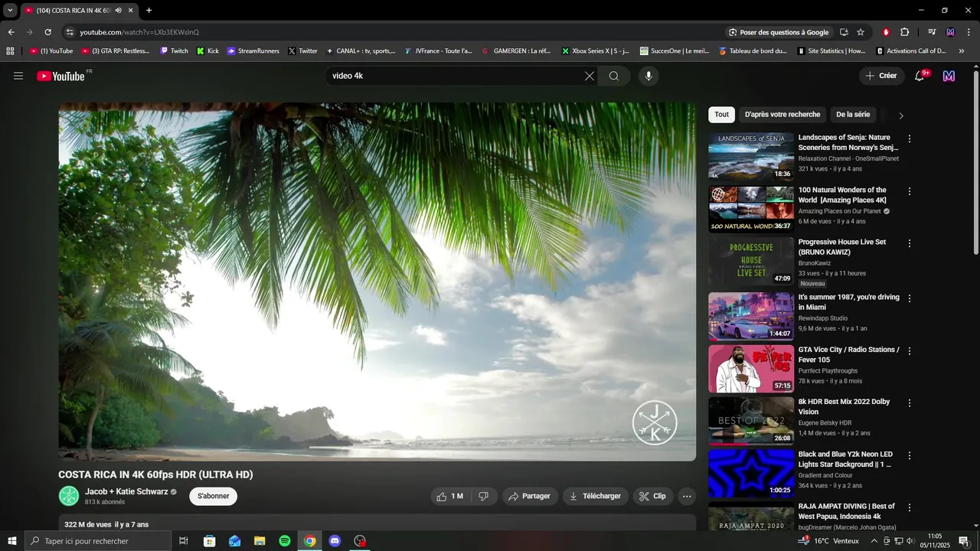980x551 pixels.
Task: Click the Créer button
Action: pyautogui.click(x=881, y=76)
